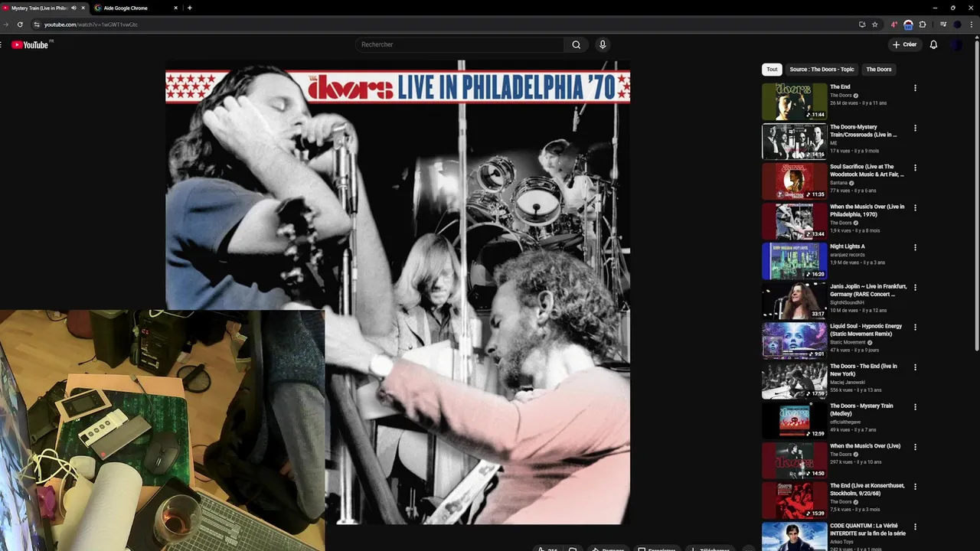
Task: Open the Chrome extensions puzzle icon
Action: click(x=923, y=24)
